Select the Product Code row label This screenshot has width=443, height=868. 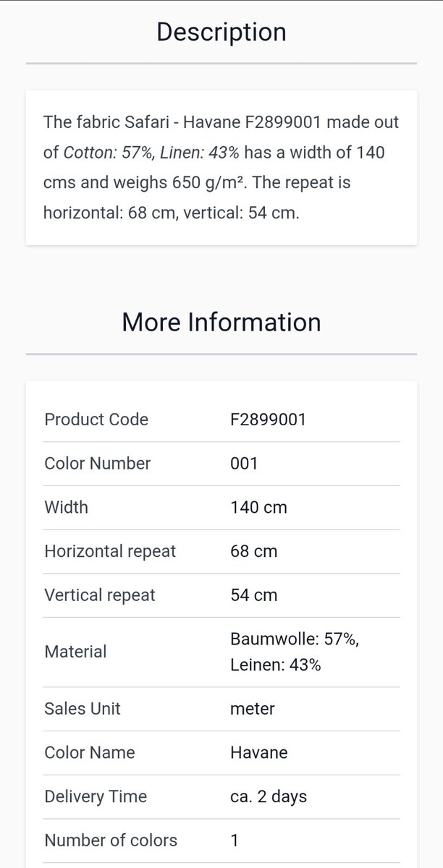point(96,420)
